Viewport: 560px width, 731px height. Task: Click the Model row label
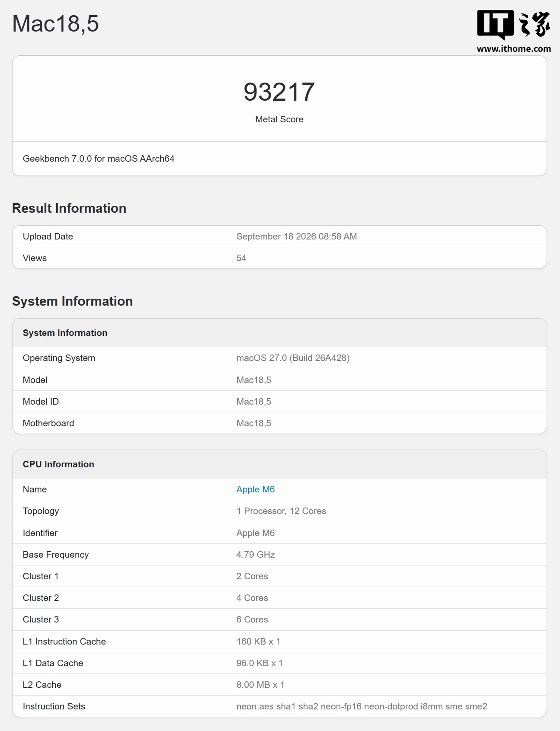click(35, 380)
